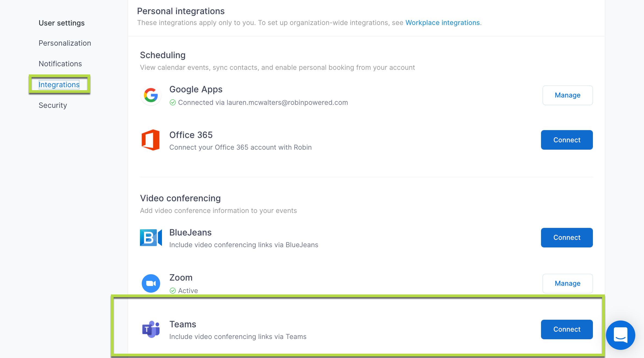Open User settings heading
644x358 pixels.
pyautogui.click(x=61, y=23)
